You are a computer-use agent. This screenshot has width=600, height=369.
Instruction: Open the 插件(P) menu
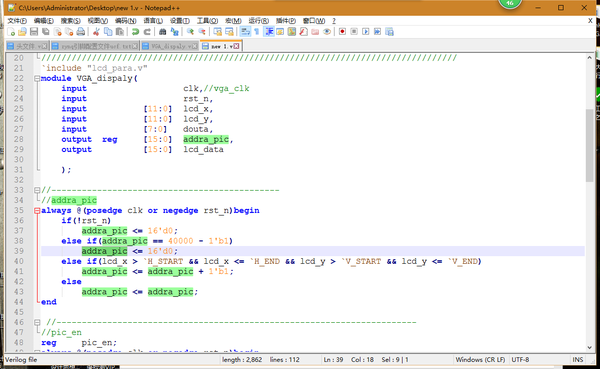[286, 21]
